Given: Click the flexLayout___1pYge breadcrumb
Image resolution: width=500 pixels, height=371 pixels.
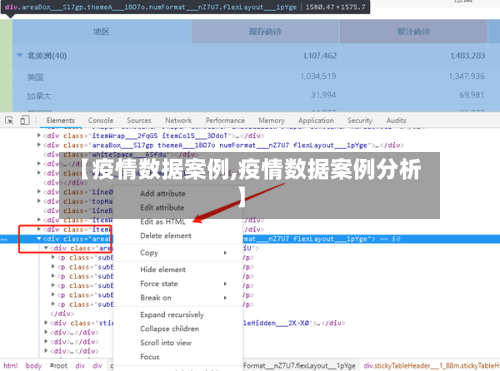Looking at the screenshot, I should point(299,366).
